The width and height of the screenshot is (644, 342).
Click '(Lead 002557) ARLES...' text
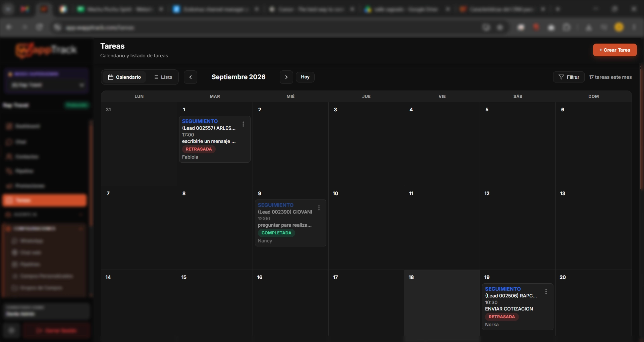209,128
